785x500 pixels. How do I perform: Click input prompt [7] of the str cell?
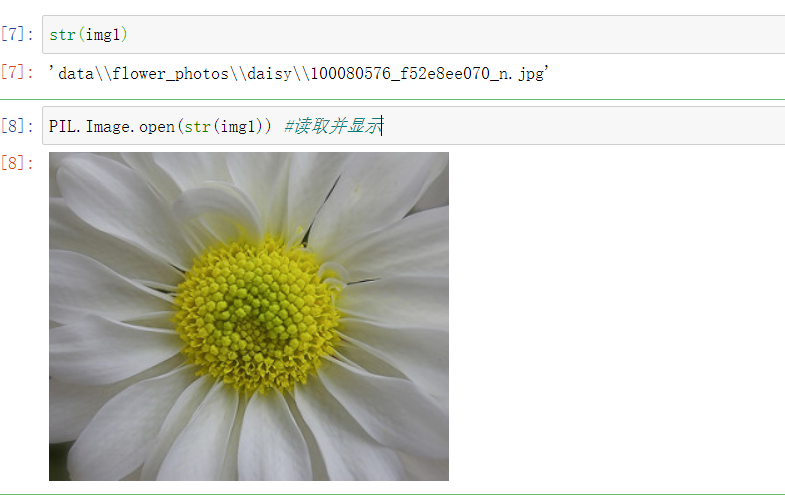[17, 34]
